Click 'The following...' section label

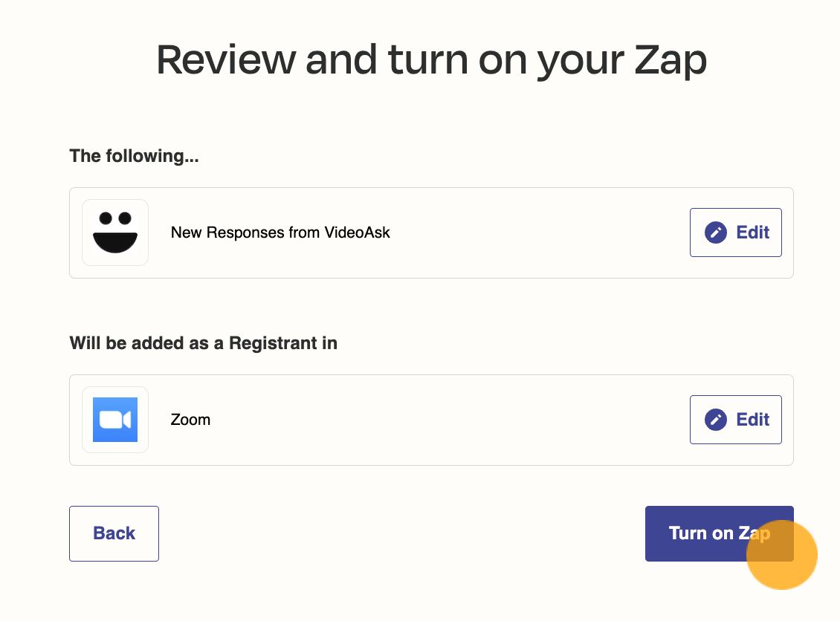(x=134, y=156)
